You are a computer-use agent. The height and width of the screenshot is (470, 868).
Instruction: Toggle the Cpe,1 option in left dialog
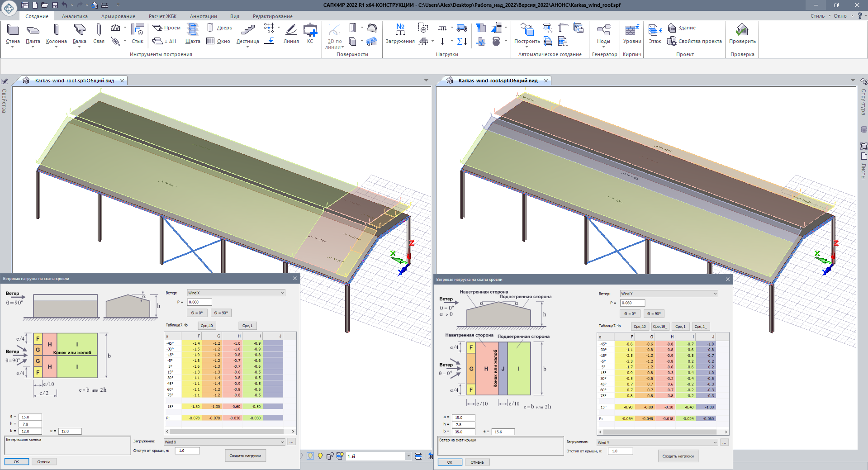(x=247, y=326)
